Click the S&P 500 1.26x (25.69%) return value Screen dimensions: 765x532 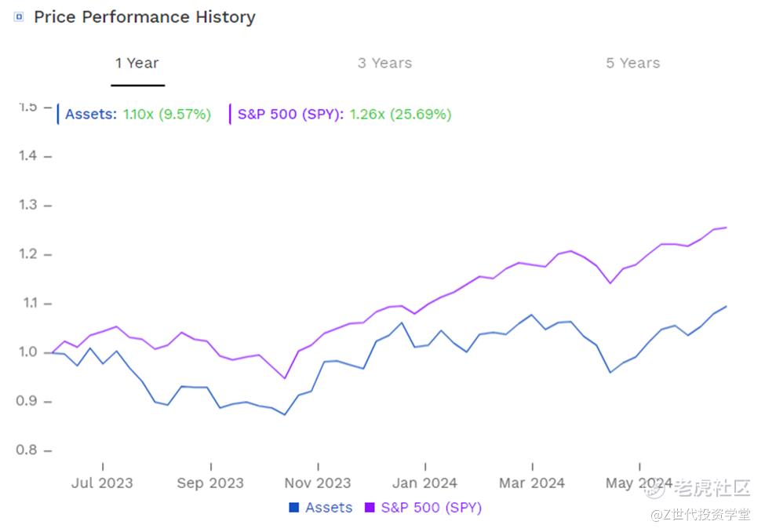[x=400, y=115]
